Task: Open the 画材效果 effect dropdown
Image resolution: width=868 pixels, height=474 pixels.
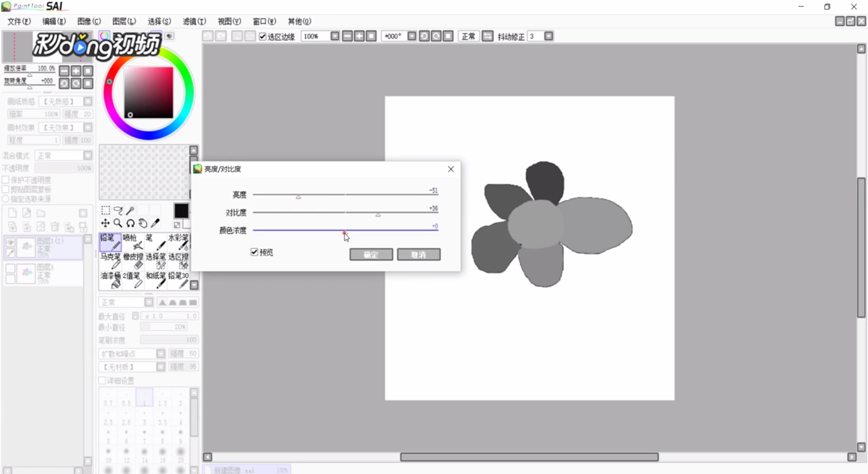Action: coord(88,128)
